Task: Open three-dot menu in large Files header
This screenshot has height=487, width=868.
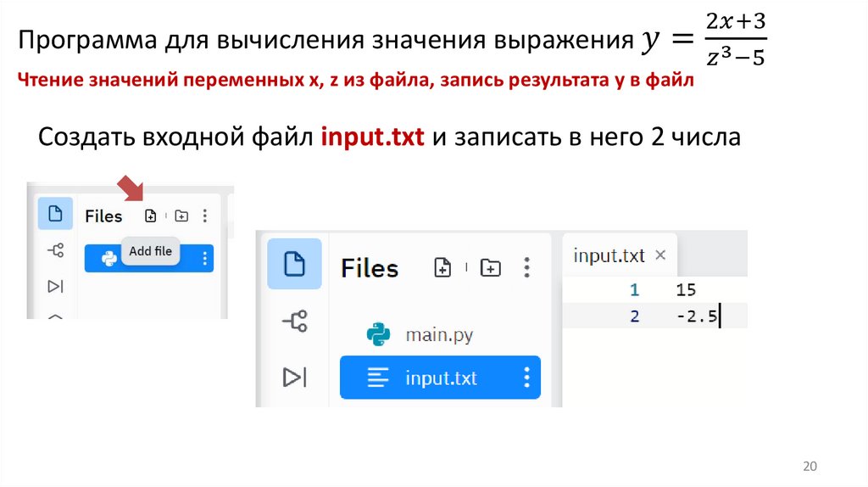Action: point(527,268)
